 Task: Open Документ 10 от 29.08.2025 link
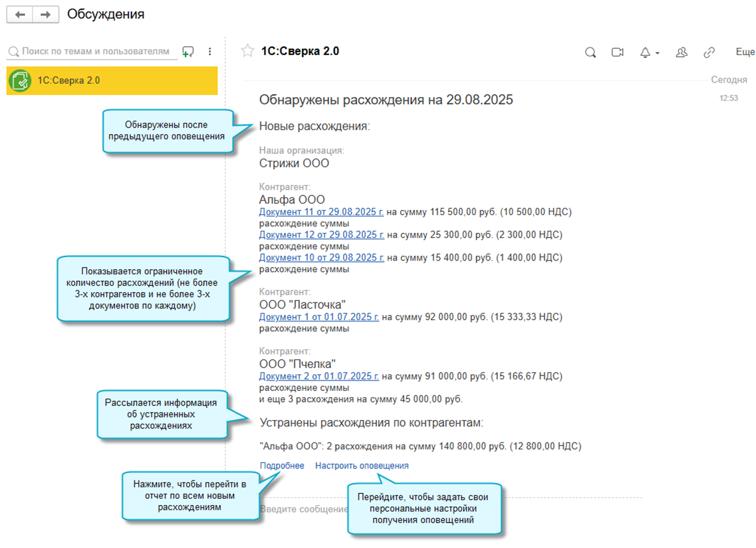[321, 258]
